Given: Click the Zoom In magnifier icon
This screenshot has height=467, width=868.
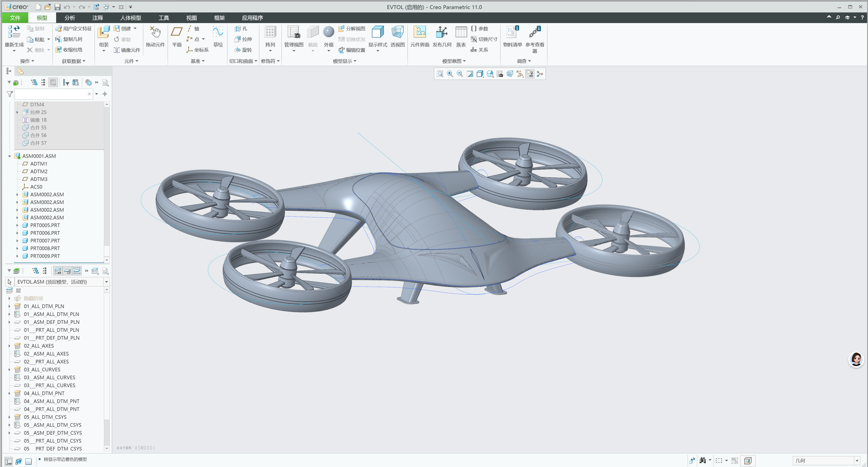Looking at the screenshot, I should [x=450, y=74].
